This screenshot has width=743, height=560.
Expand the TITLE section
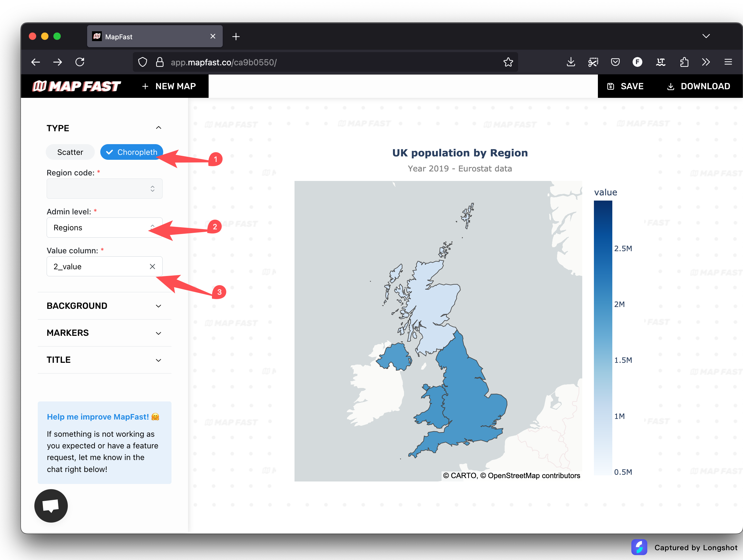coord(105,360)
